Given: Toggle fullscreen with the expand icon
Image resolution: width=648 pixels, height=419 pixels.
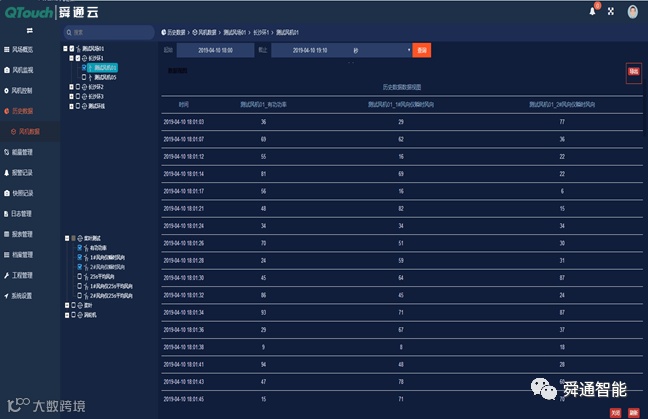Looking at the screenshot, I should 611,12.
